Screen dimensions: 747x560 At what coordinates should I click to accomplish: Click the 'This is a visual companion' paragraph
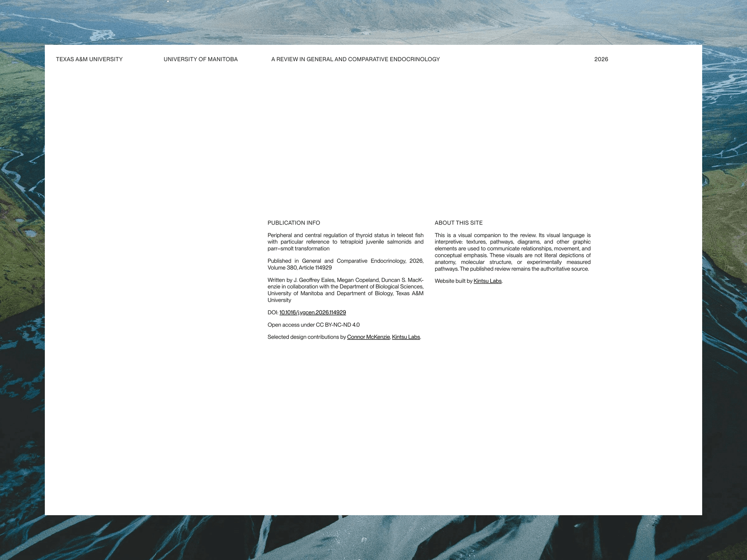point(512,252)
